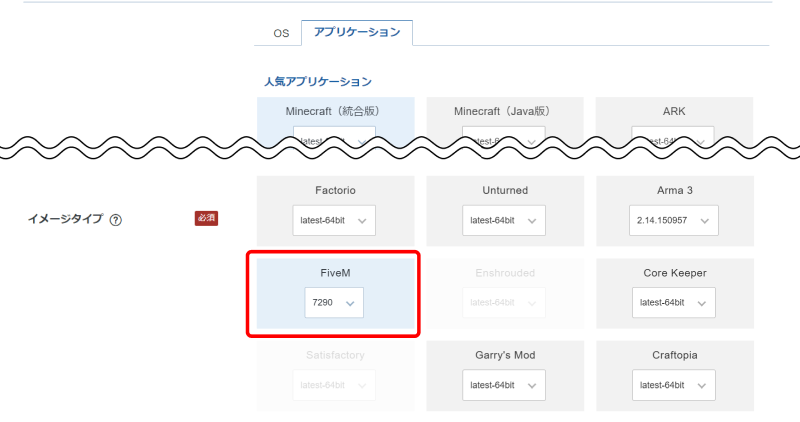Select the Unturned application card

505,211
